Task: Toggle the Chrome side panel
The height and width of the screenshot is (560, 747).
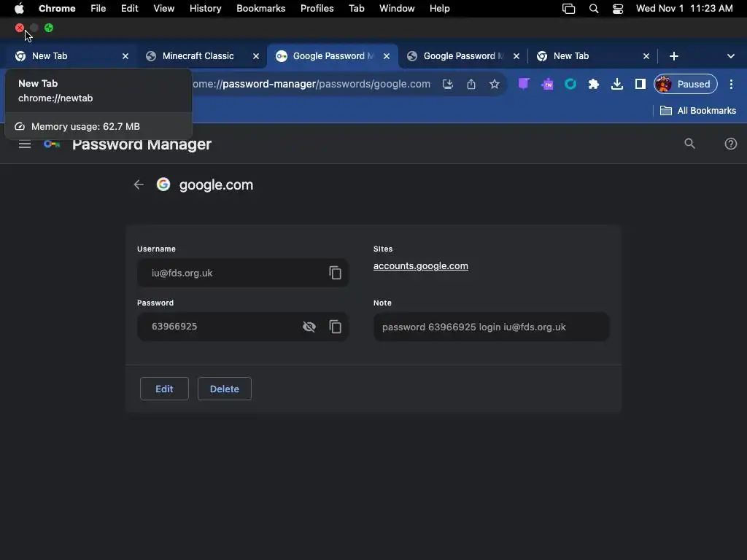Action: (640, 85)
